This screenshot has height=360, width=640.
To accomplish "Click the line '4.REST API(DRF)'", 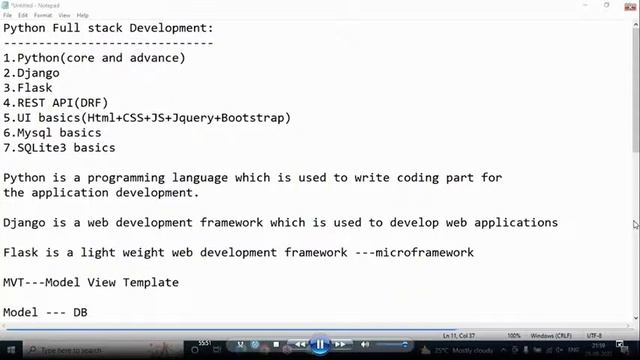I will click(x=56, y=103).
